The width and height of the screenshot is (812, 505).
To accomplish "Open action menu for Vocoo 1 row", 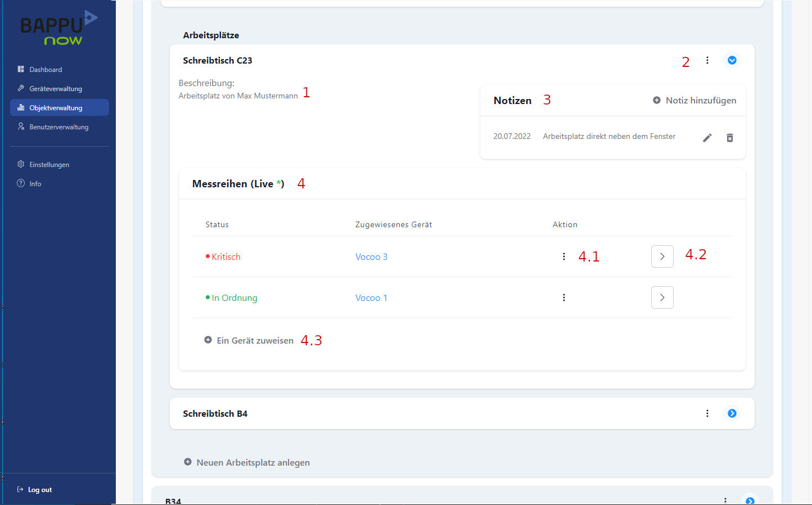I will pyautogui.click(x=564, y=297).
